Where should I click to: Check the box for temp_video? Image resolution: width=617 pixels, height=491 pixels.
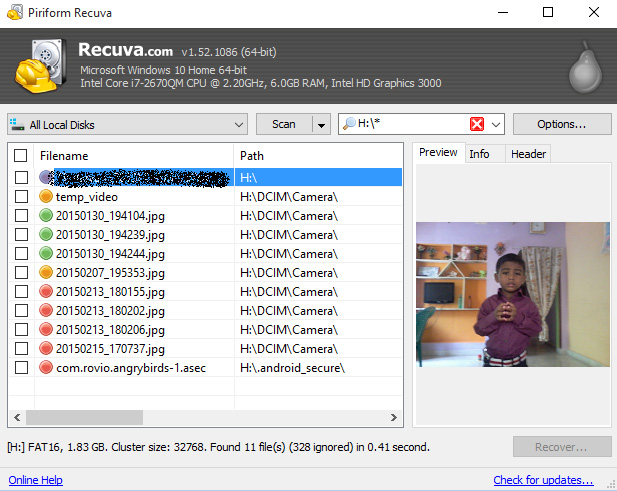21,196
